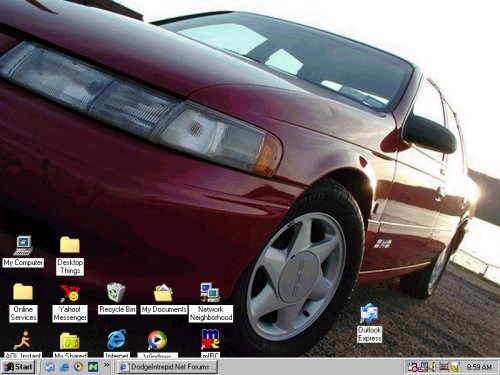Select the My Computer label text
The image size is (500, 375).
[x=23, y=262]
